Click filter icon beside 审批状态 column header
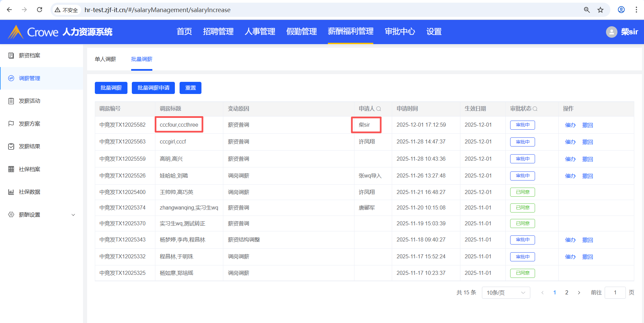The height and width of the screenshot is (323, 644). point(535,109)
